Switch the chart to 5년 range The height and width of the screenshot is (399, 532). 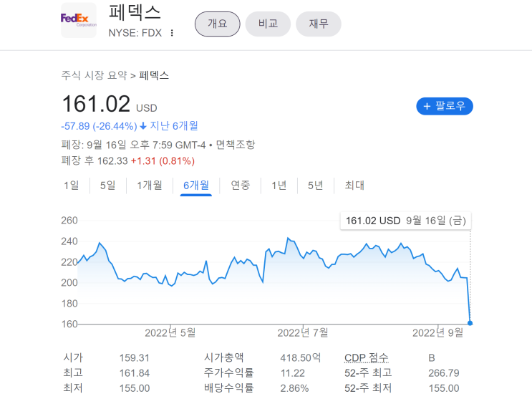pos(316,186)
